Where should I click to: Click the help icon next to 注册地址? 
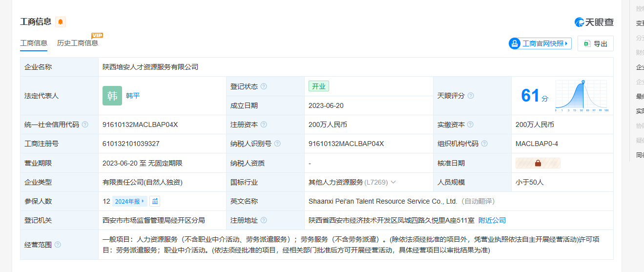click(264, 220)
